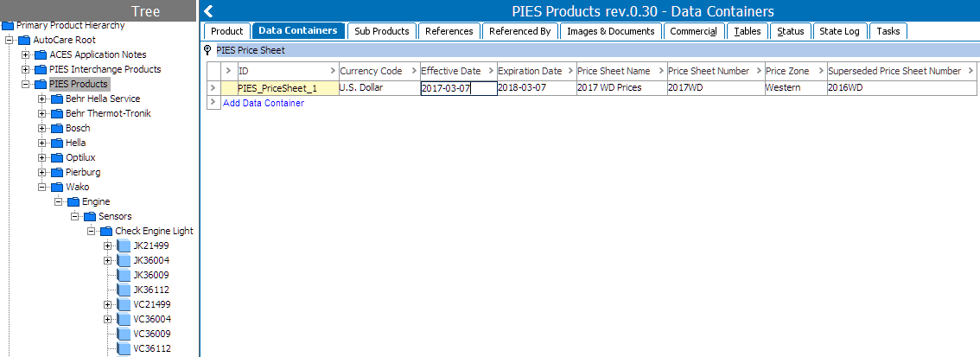Expand the JK21499 product node
980x357 pixels.
coord(107,245)
